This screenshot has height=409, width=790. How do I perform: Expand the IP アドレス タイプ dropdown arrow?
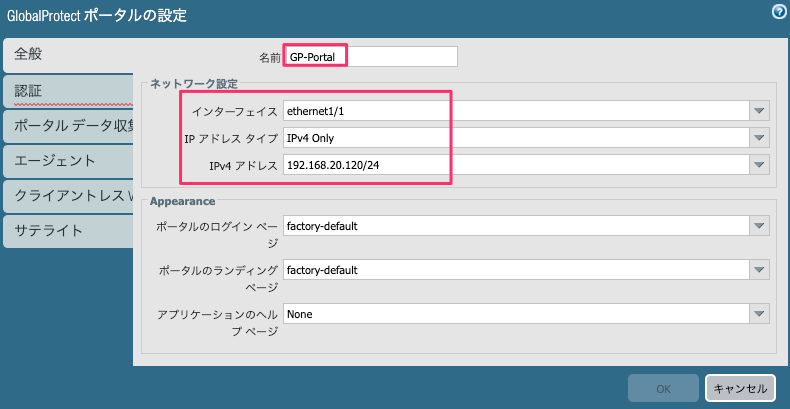point(760,138)
